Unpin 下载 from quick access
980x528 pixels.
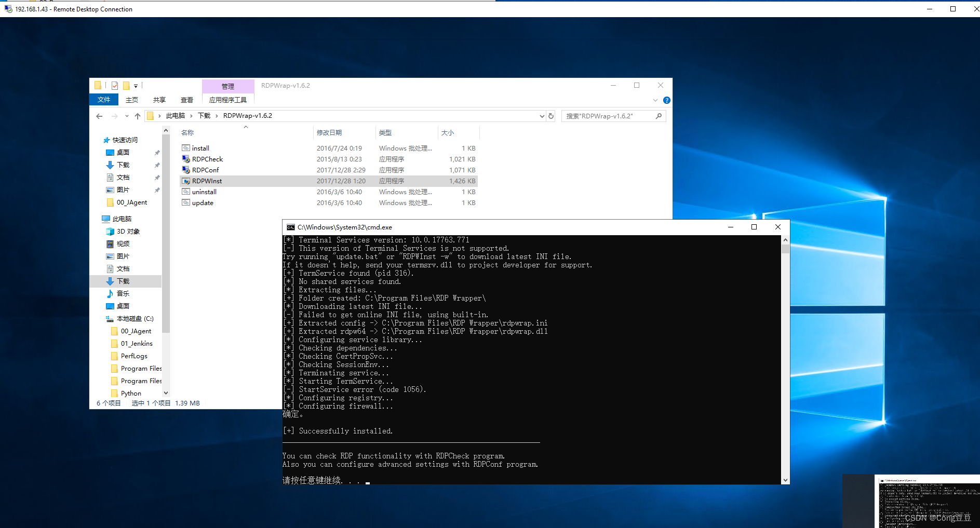pos(157,165)
